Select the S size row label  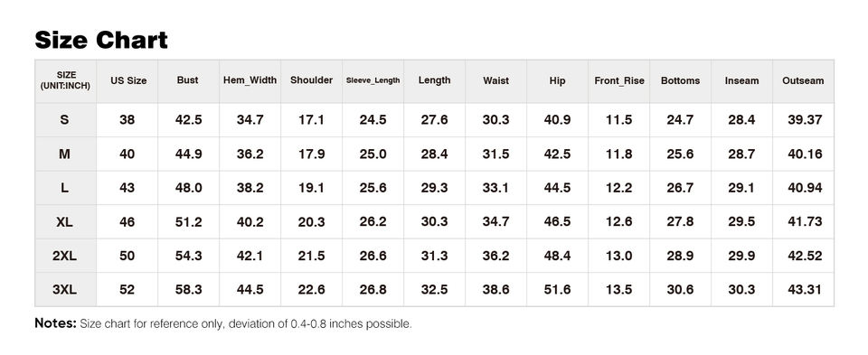(65, 119)
